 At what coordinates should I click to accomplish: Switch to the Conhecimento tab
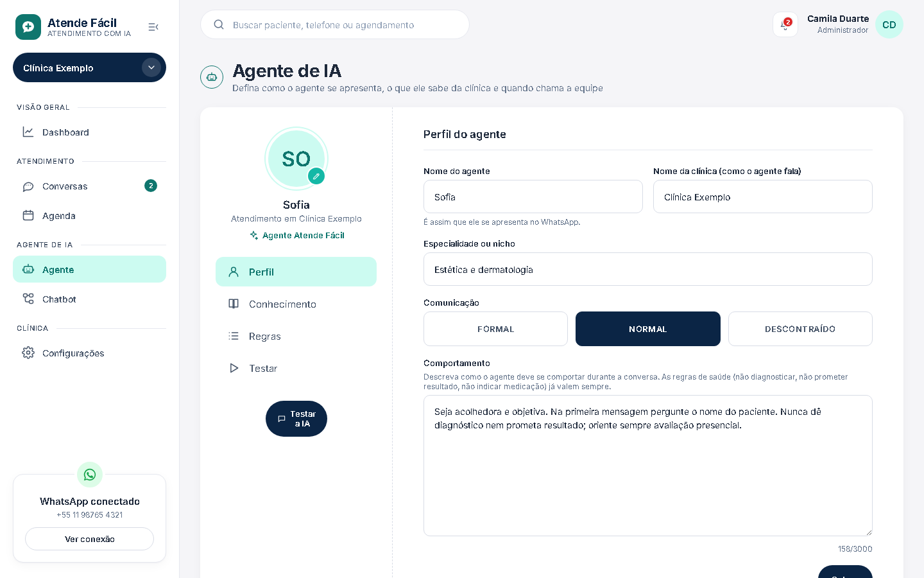[x=296, y=304]
